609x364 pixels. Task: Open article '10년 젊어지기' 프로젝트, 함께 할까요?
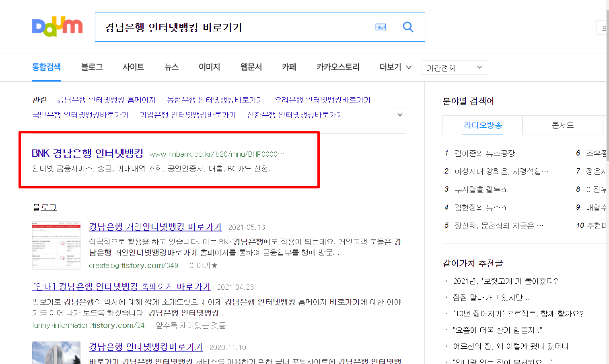coord(518,314)
